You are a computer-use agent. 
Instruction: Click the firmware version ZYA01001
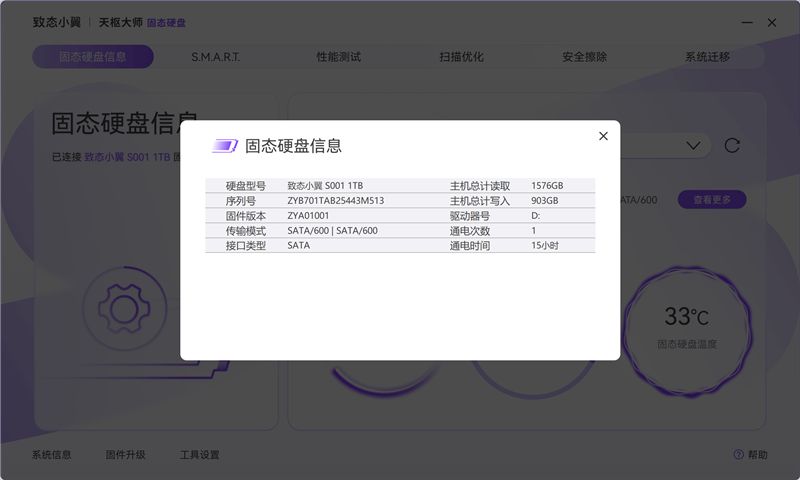(x=308, y=215)
